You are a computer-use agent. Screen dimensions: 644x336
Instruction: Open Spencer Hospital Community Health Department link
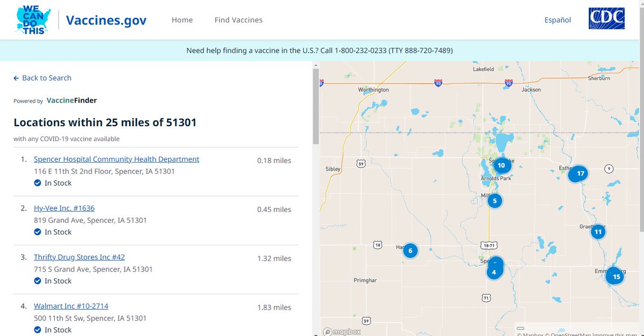click(x=116, y=159)
